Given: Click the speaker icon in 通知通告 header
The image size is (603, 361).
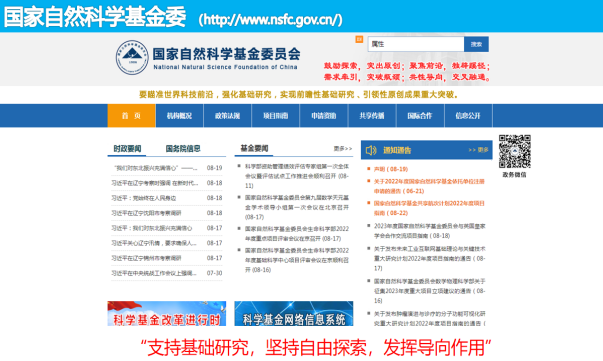Looking at the screenshot, I should click(371, 150).
